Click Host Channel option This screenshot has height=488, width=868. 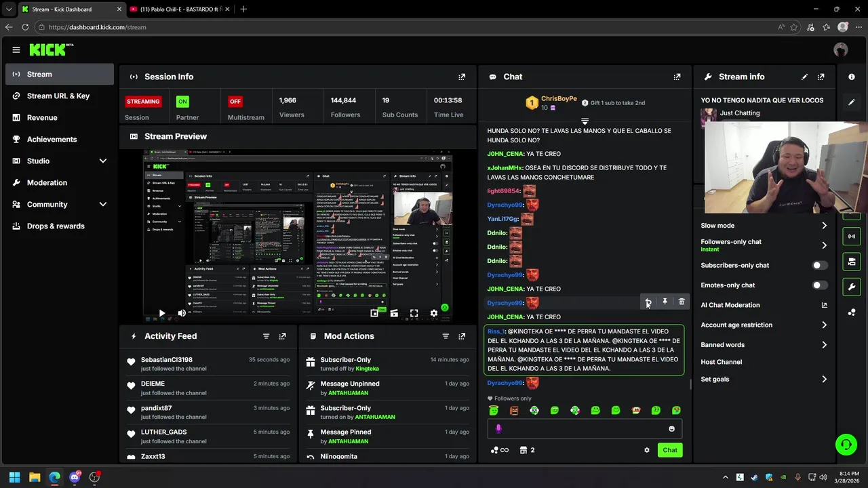[x=721, y=363]
